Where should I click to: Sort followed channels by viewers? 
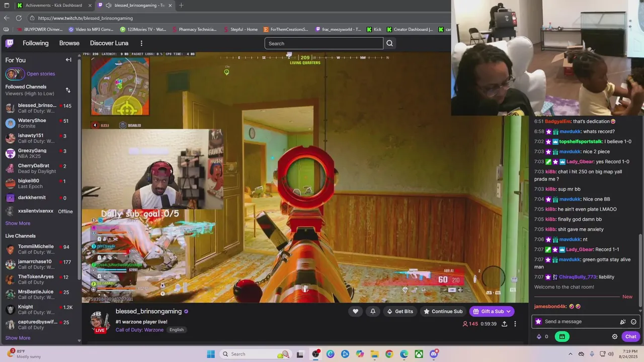(68, 90)
